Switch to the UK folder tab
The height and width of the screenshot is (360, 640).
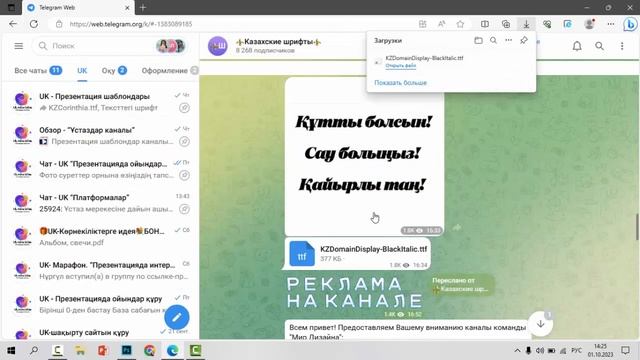[x=82, y=71]
